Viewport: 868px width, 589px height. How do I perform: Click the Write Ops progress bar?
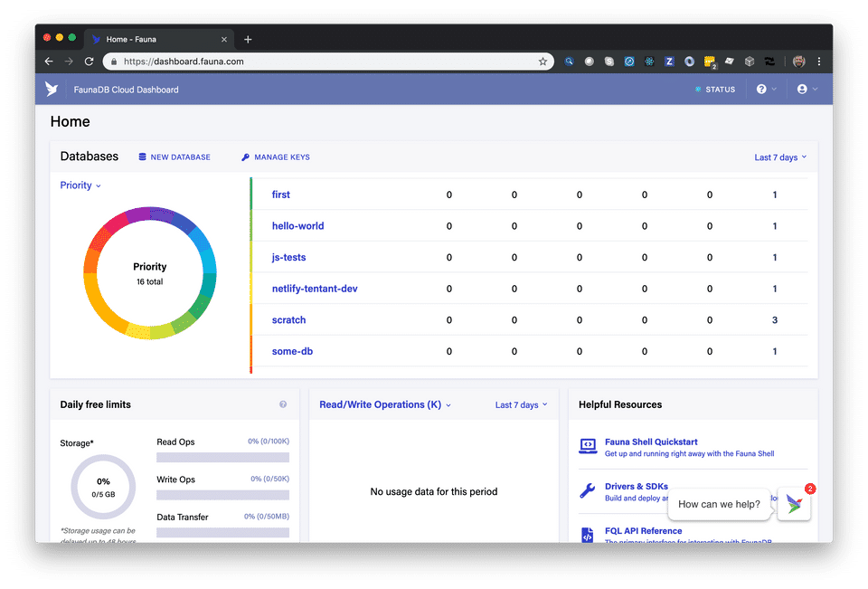pyautogui.click(x=222, y=495)
